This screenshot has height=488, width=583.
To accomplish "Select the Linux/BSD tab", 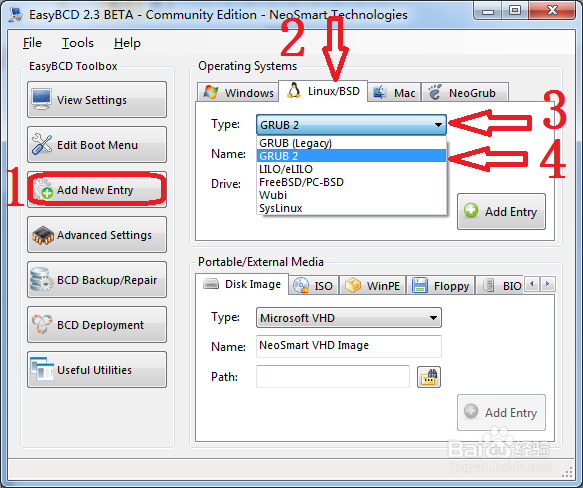I will [323, 91].
